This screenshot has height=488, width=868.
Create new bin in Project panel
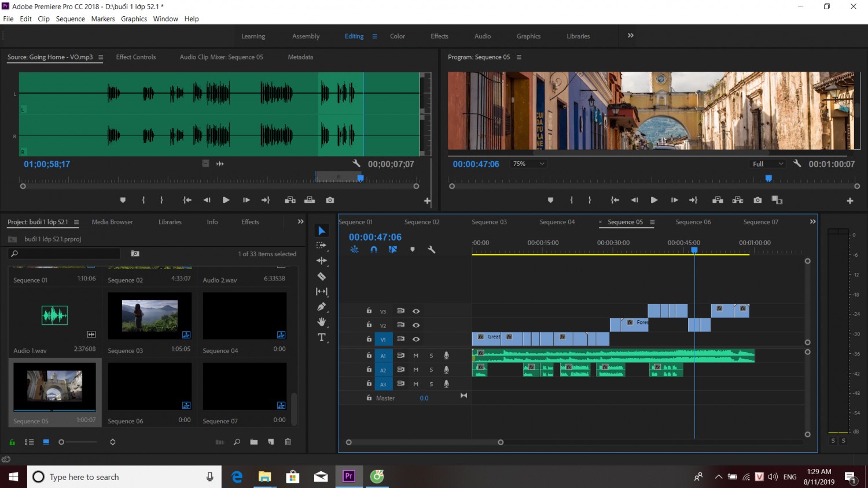pyautogui.click(x=254, y=442)
